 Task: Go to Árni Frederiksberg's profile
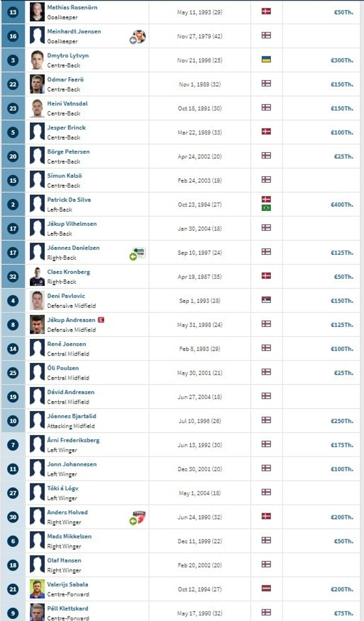click(x=73, y=440)
